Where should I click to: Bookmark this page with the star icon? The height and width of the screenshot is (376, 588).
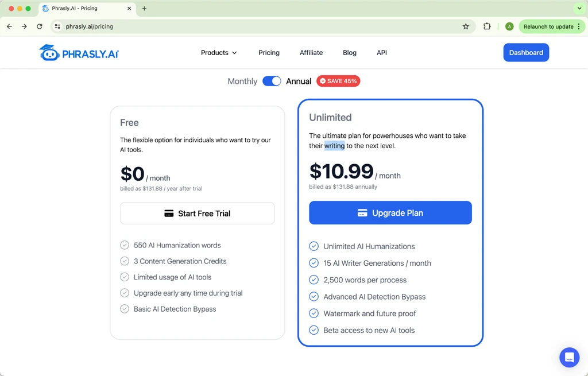[466, 26]
